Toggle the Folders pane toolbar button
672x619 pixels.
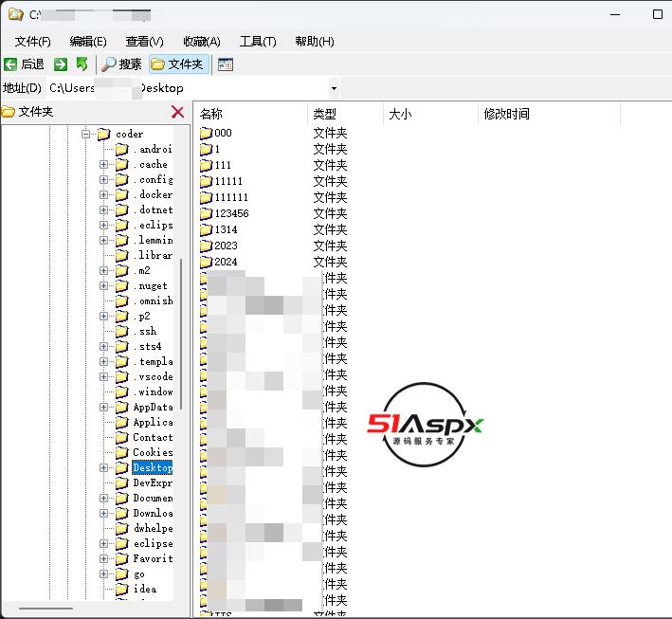pyautogui.click(x=179, y=64)
